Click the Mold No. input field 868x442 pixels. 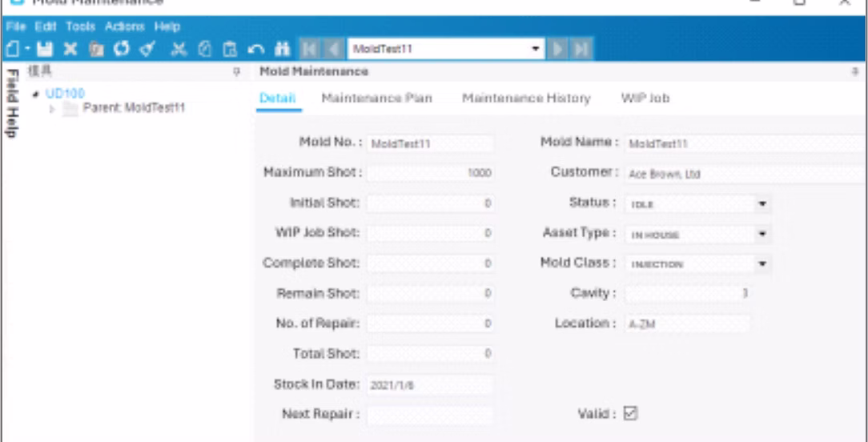tap(430, 144)
